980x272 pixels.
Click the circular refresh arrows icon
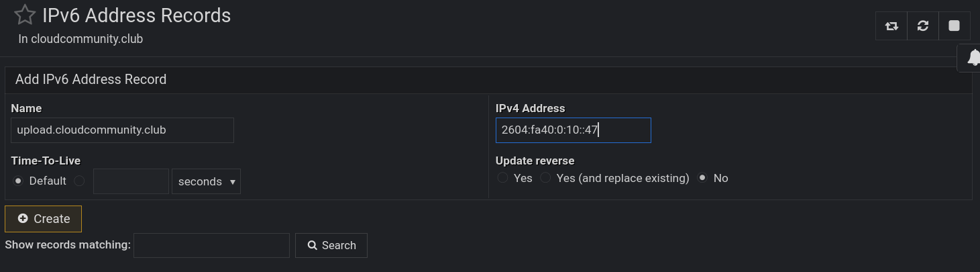coord(923,26)
